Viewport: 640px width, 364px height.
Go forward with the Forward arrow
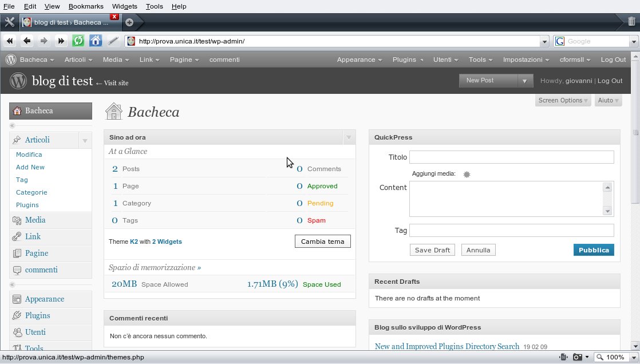[x=44, y=41]
